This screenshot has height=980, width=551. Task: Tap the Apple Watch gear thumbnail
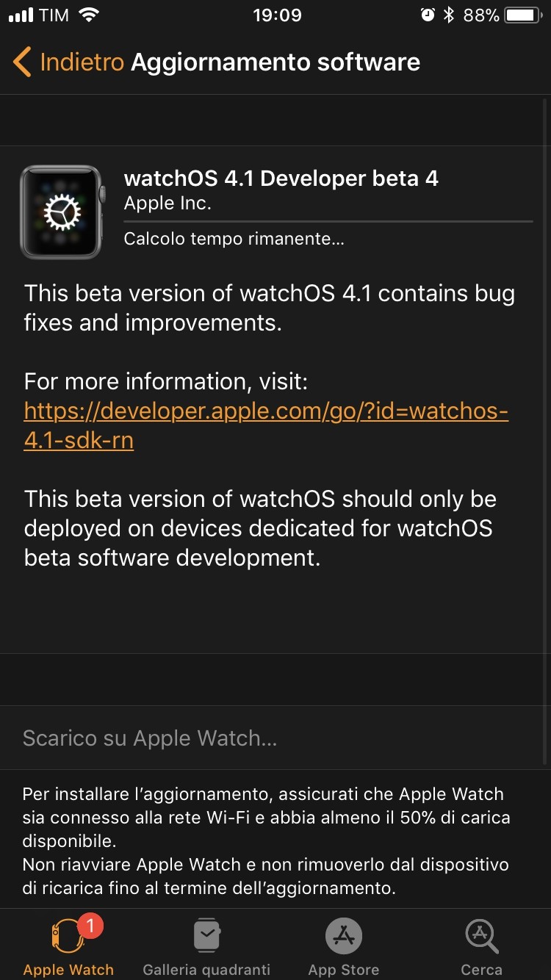[x=62, y=212]
